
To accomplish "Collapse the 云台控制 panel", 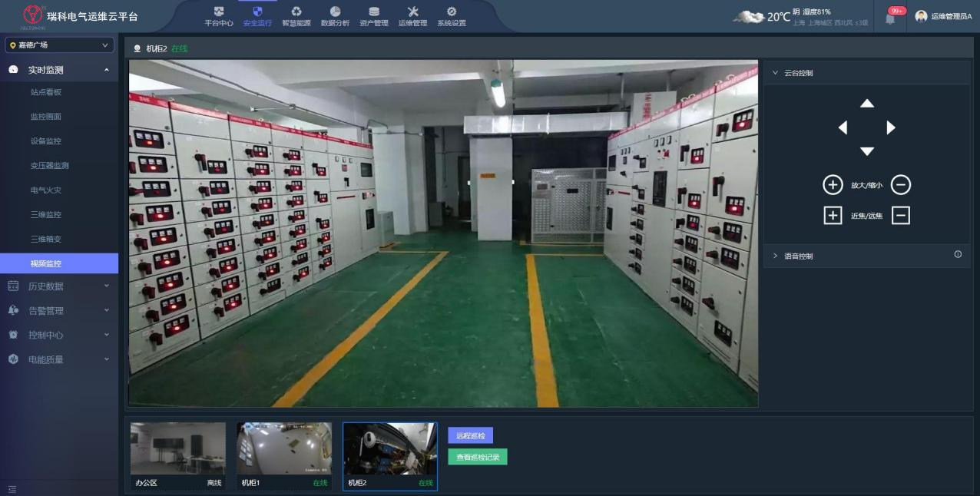I will 776,73.
